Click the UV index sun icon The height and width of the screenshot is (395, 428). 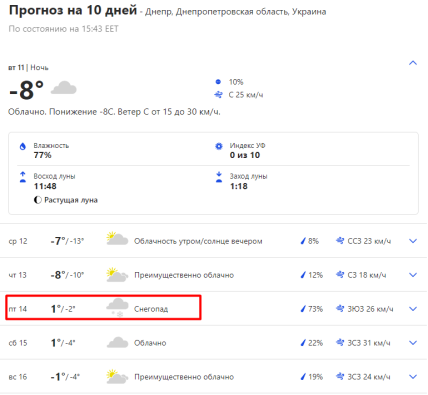(219, 146)
